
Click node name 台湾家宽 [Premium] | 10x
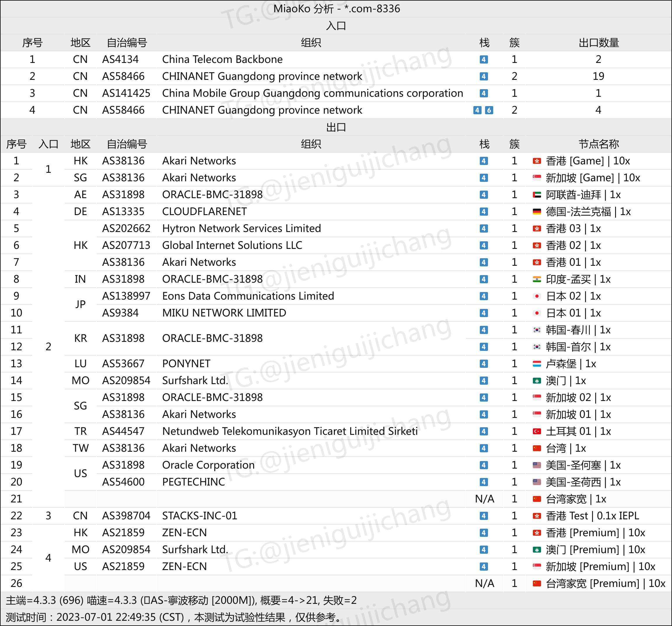tap(605, 583)
